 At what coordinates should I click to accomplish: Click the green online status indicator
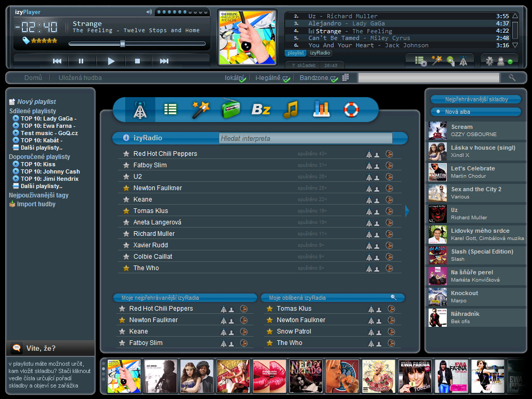coord(510,62)
